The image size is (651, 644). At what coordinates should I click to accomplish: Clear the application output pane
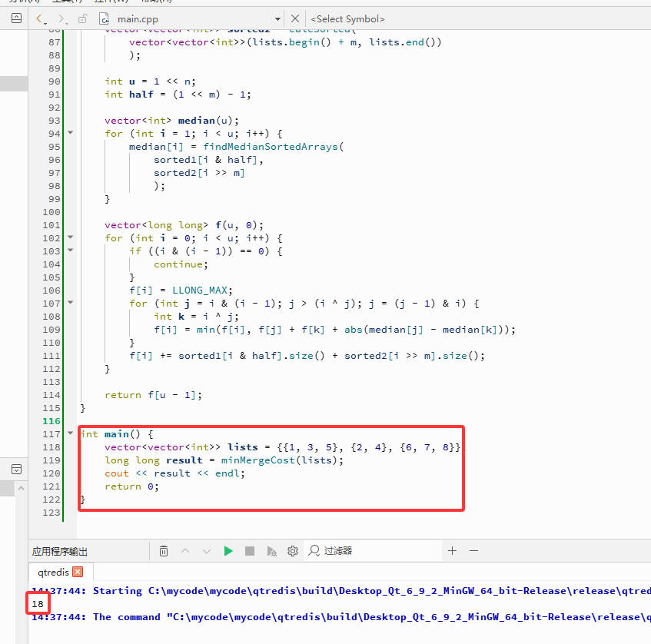pos(164,551)
